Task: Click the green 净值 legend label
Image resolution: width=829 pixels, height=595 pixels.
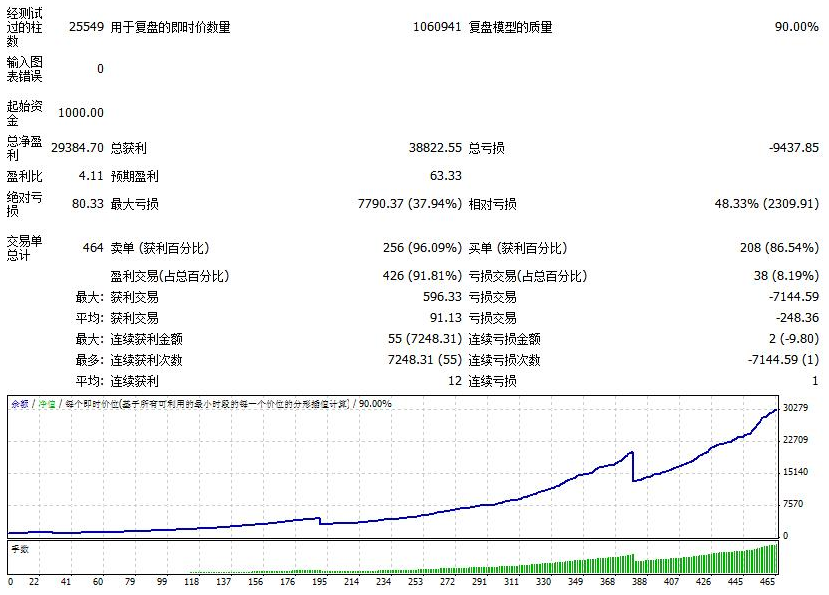Action: click(46, 404)
